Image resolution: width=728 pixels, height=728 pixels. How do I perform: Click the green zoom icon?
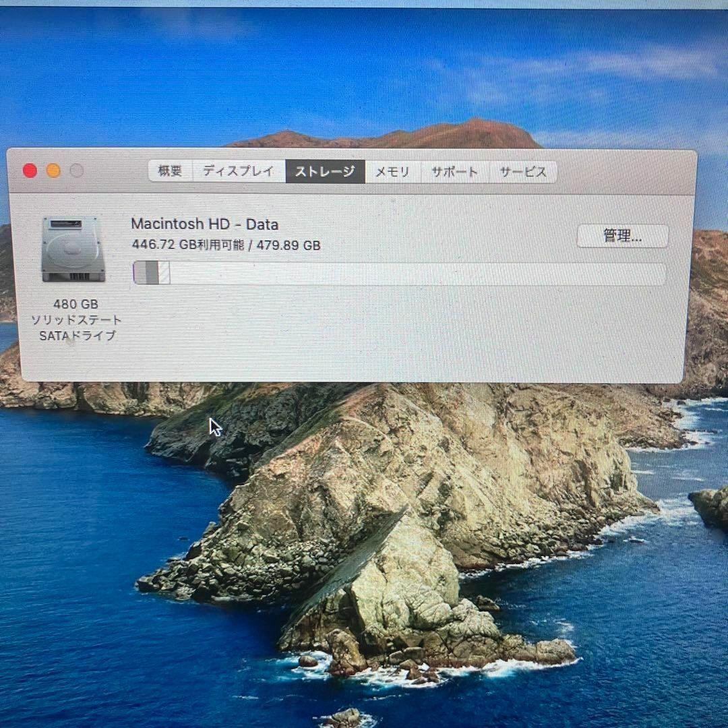(x=76, y=171)
